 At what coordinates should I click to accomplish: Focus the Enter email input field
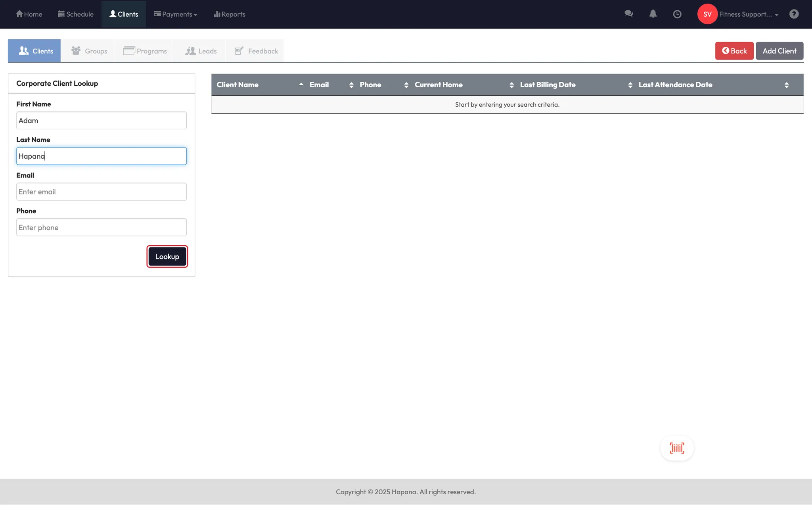coord(101,192)
